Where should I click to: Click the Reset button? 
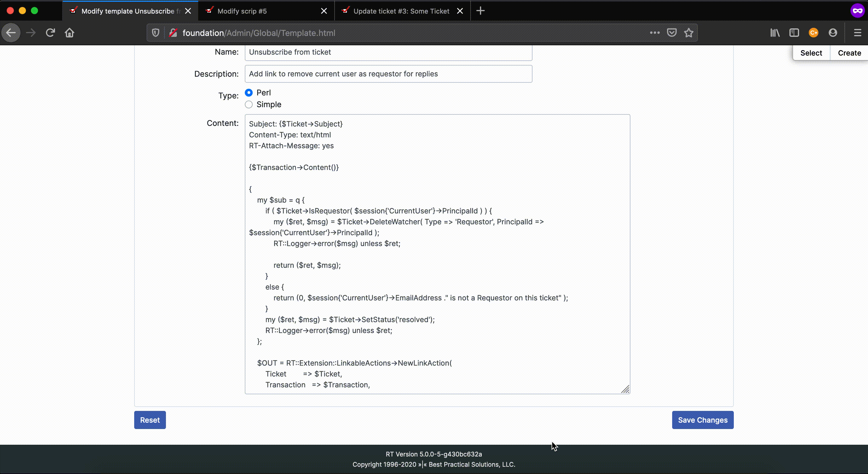(150, 420)
